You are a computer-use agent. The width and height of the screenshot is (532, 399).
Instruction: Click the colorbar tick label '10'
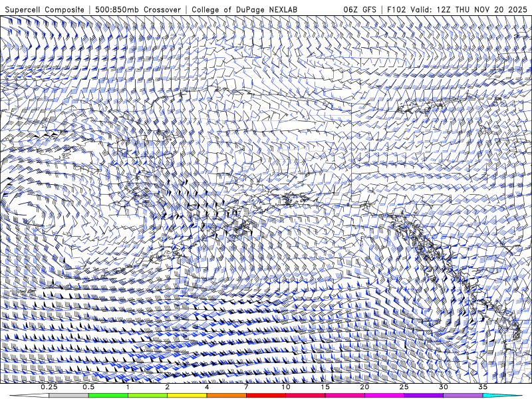tap(286, 387)
